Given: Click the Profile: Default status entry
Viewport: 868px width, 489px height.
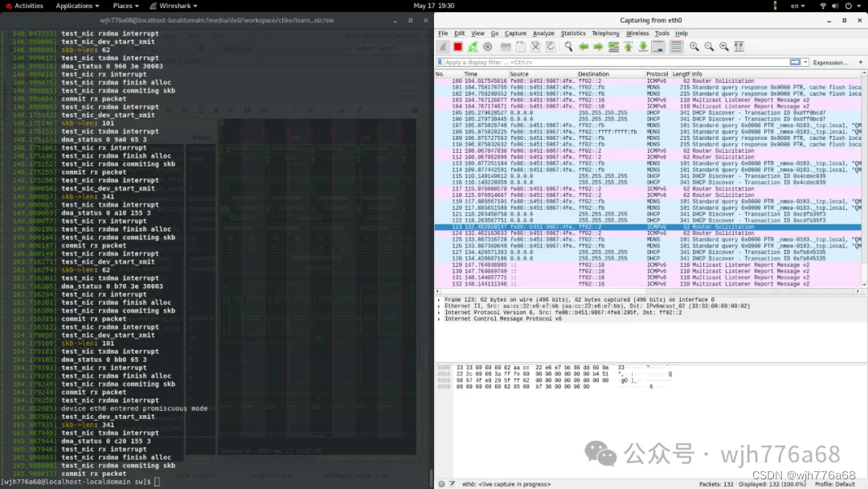Looking at the screenshot, I should (835, 484).
